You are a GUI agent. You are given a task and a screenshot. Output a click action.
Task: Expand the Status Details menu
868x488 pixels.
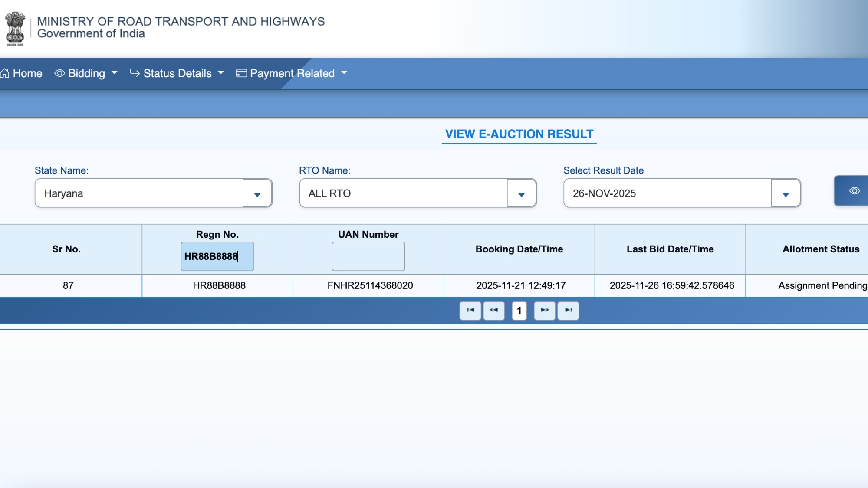[x=177, y=73]
